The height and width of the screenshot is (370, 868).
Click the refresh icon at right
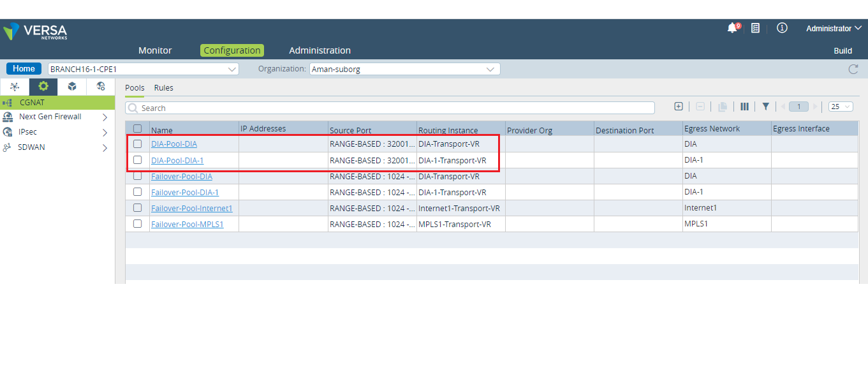(x=853, y=69)
